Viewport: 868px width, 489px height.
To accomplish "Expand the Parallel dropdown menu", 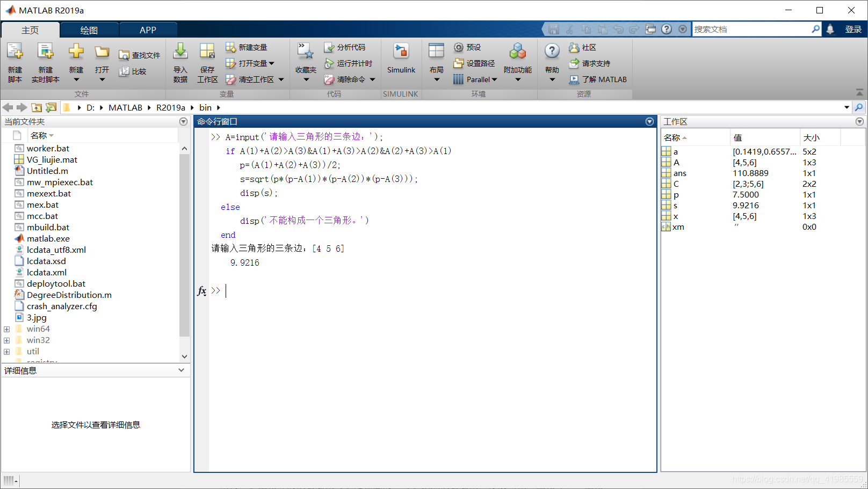I will (475, 79).
